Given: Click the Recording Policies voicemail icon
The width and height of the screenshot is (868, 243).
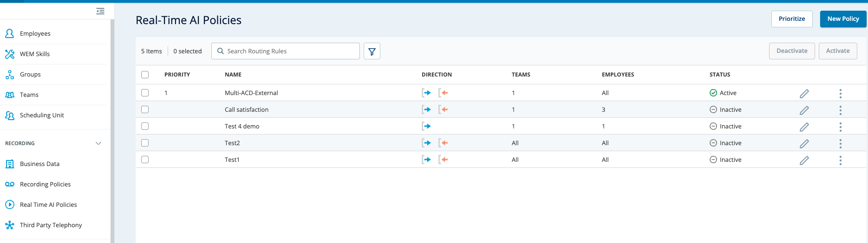Looking at the screenshot, I should tap(10, 184).
